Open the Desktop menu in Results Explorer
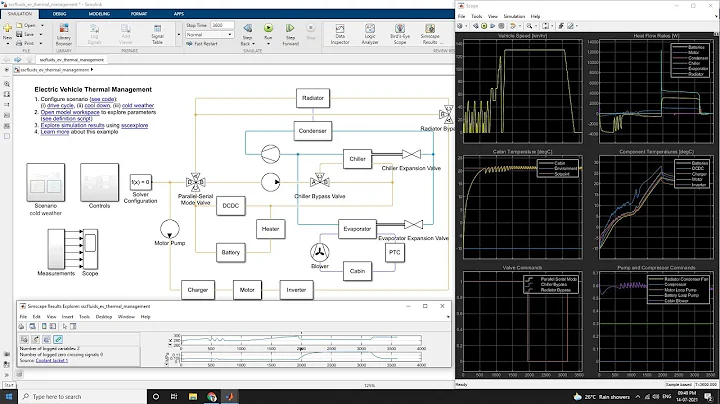The width and height of the screenshot is (720, 404). coord(104,317)
